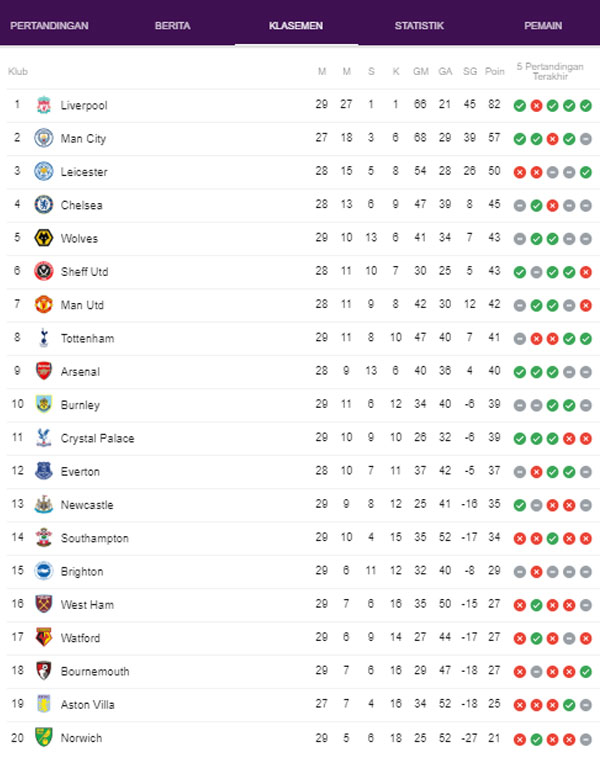This screenshot has width=600, height=768.
Task: Click the Arsenal cannon crest icon
Action: tap(43, 371)
